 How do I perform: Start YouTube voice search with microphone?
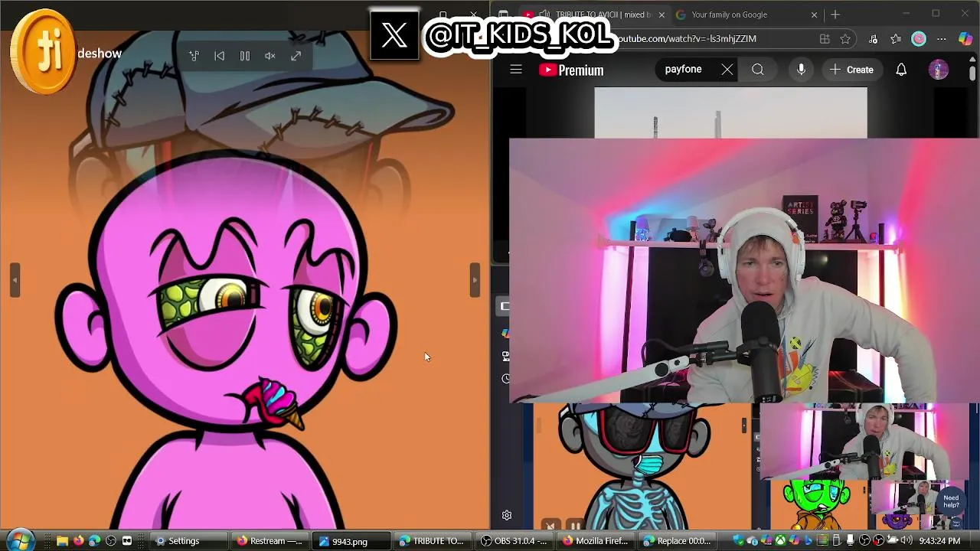click(x=801, y=70)
